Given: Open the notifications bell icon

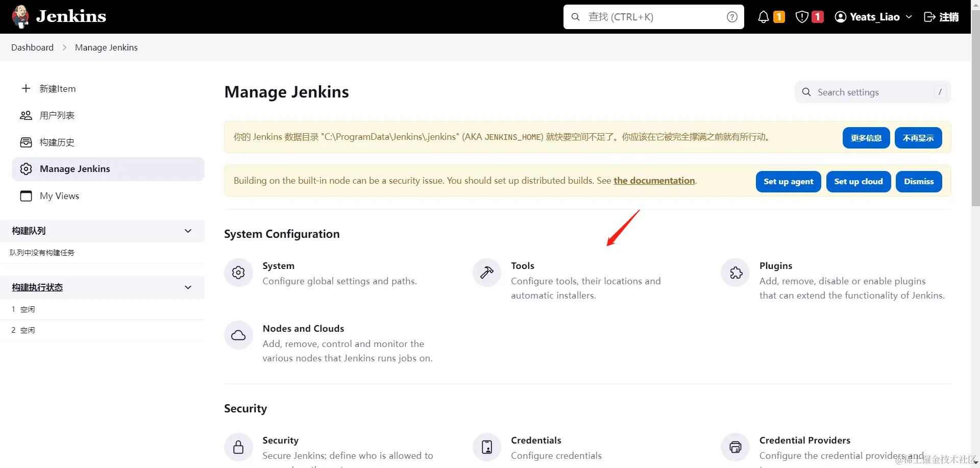Looking at the screenshot, I should 763,17.
